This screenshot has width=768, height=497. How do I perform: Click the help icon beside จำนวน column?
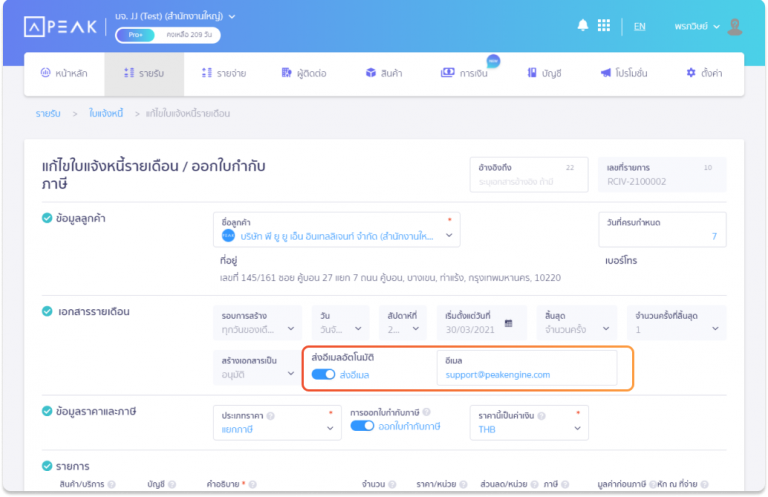pyautogui.click(x=392, y=484)
